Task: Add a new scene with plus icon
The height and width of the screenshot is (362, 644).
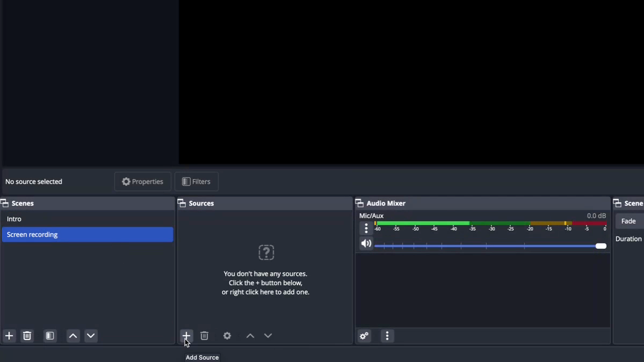Action: (9, 336)
